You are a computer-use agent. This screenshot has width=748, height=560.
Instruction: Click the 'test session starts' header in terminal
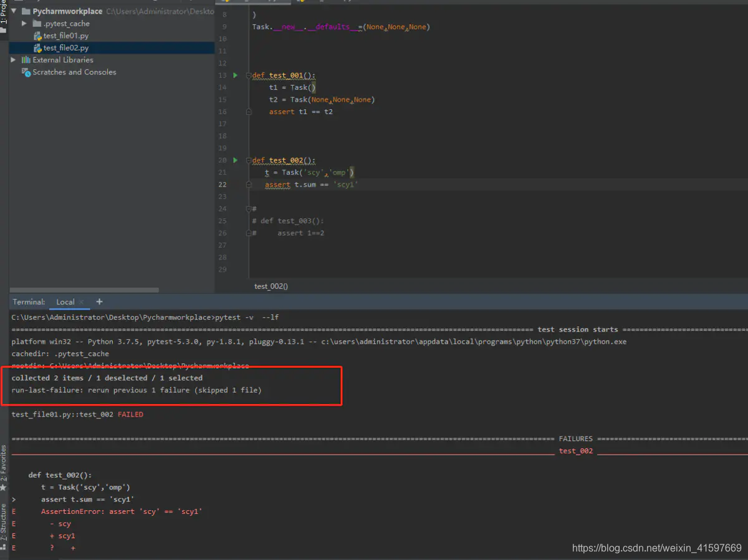tap(578, 329)
